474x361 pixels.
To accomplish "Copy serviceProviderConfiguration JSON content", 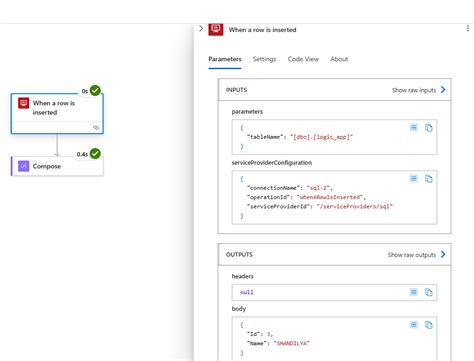I will 429,179.
